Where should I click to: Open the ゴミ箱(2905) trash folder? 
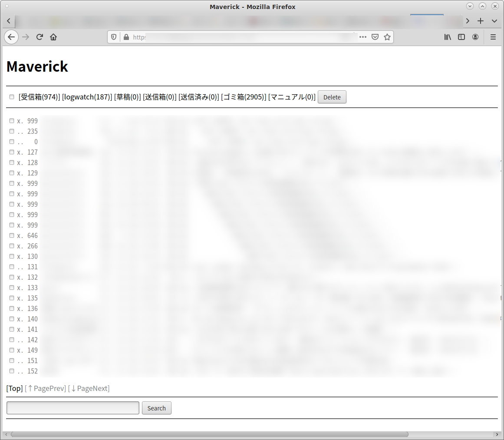tap(244, 97)
